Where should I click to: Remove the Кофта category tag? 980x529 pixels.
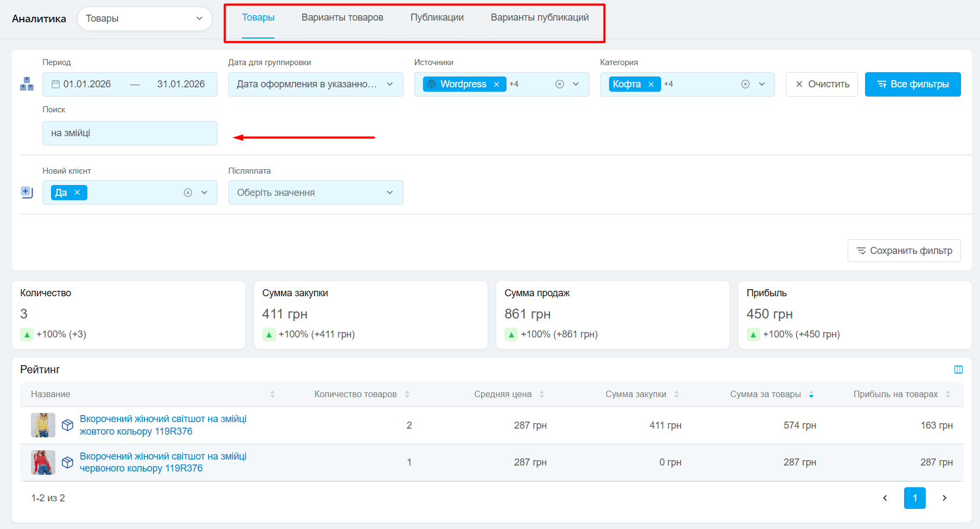click(651, 84)
